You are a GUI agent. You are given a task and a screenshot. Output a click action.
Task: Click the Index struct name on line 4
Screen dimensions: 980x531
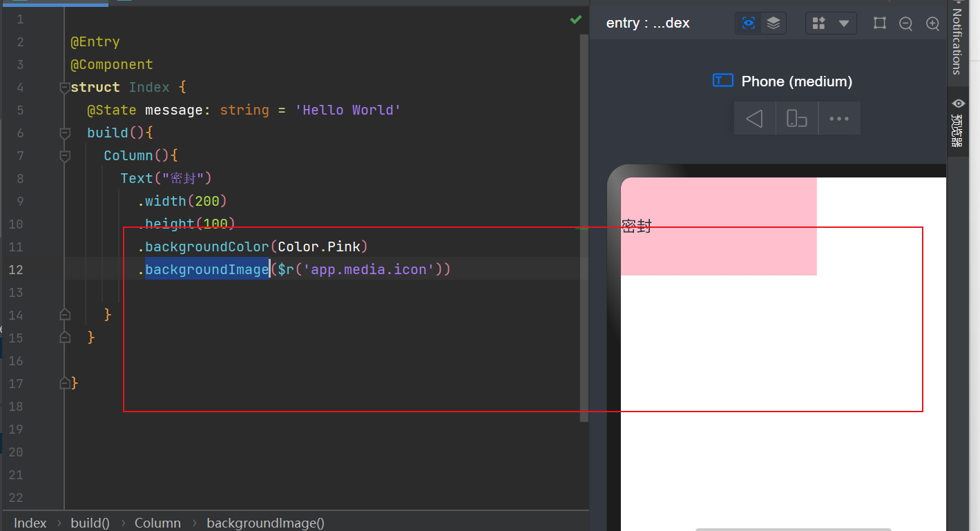click(x=149, y=88)
